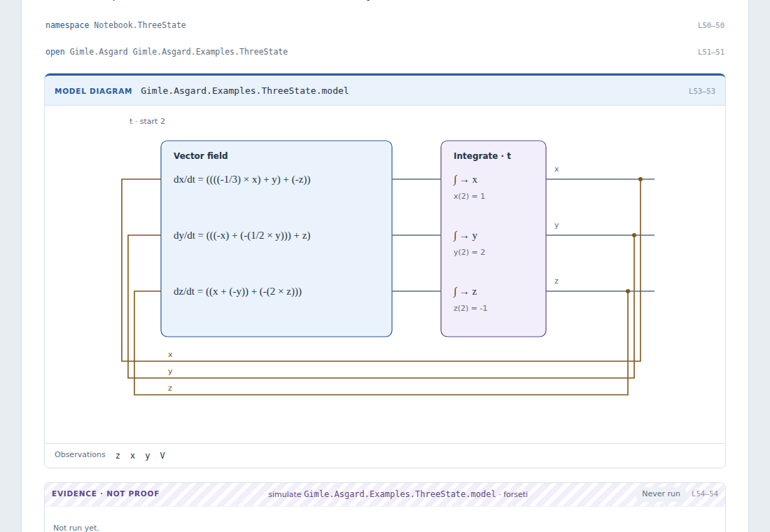Click the z feedback wire label
The height and width of the screenshot is (532, 770).
(170, 388)
